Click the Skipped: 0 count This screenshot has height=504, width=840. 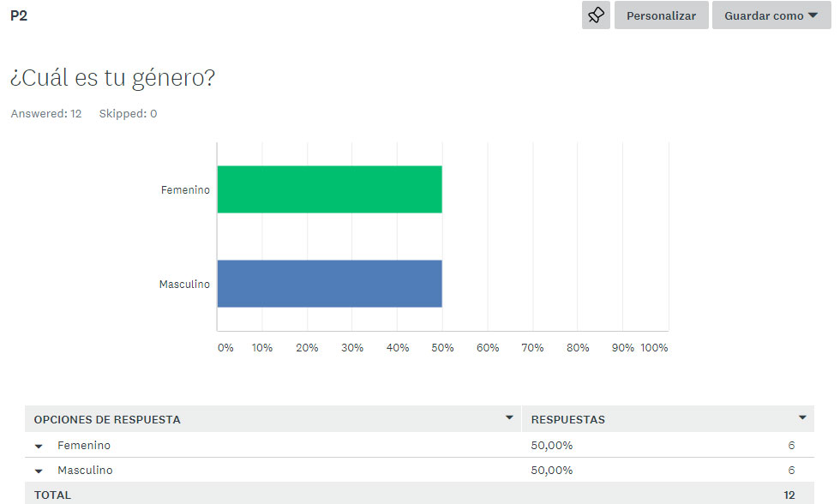[x=128, y=113]
